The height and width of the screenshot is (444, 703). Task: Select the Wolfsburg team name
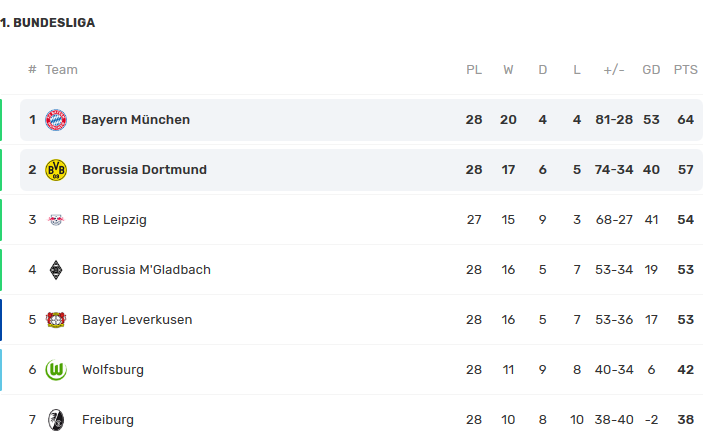[x=113, y=370]
